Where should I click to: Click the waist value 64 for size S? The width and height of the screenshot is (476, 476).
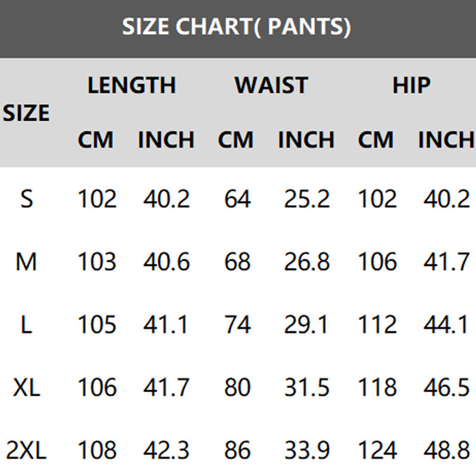click(x=237, y=199)
